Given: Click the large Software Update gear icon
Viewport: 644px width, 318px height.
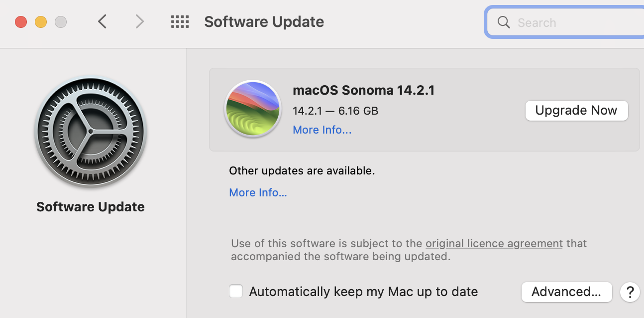Looking at the screenshot, I should (x=91, y=132).
